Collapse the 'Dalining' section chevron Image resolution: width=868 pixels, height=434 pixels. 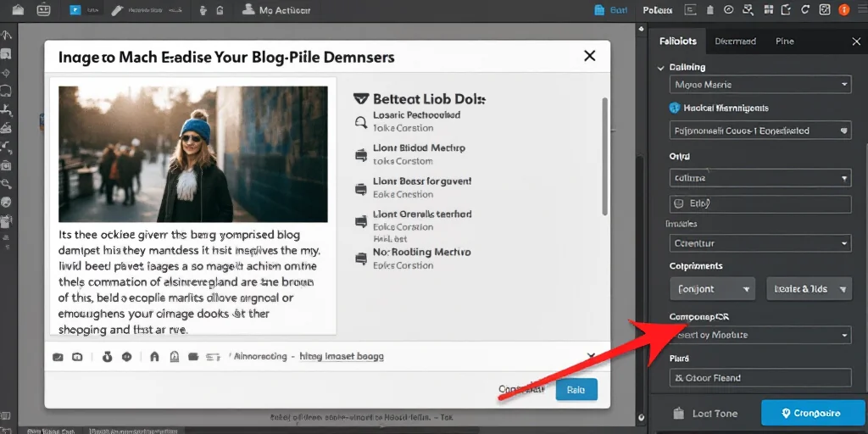coord(660,68)
